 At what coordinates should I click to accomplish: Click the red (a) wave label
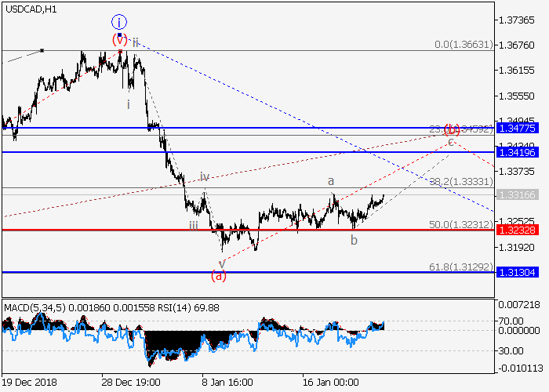220,275
